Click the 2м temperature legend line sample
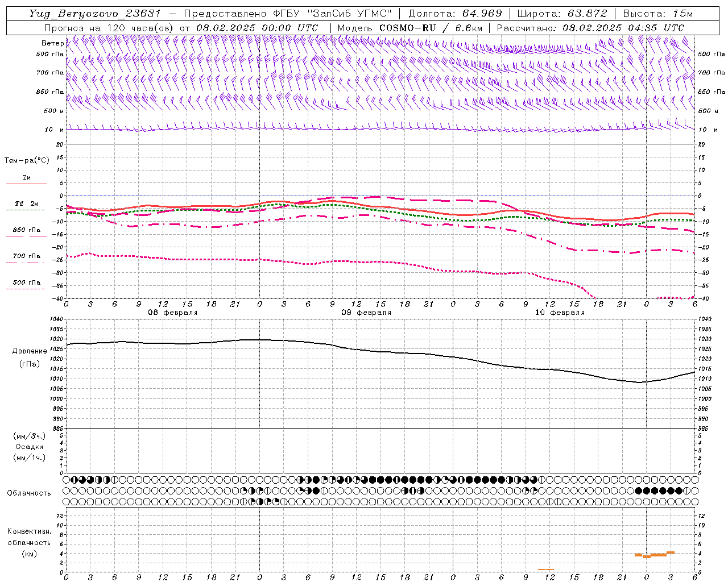728x582 pixels. 26,184
